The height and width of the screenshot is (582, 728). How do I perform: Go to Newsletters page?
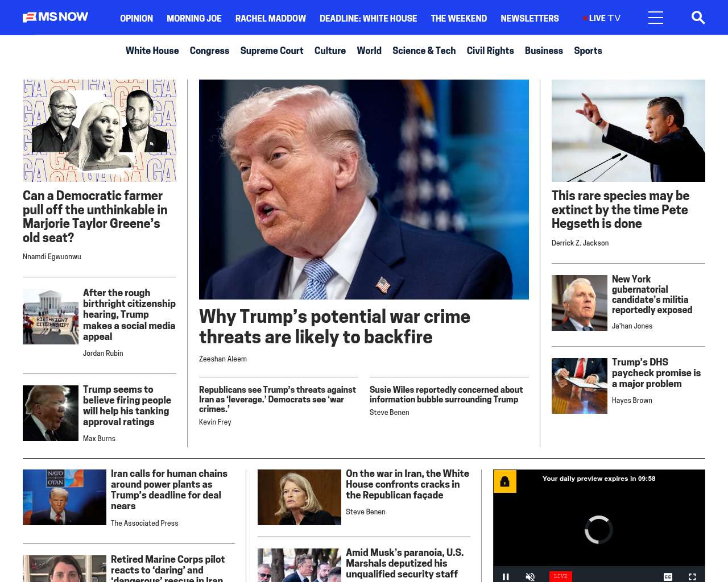pyautogui.click(x=530, y=18)
